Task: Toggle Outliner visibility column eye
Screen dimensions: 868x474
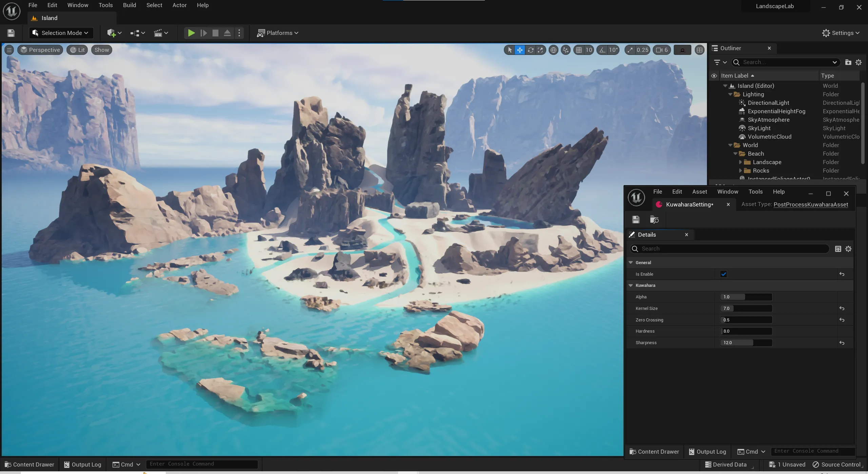Action: [x=714, y=76]
